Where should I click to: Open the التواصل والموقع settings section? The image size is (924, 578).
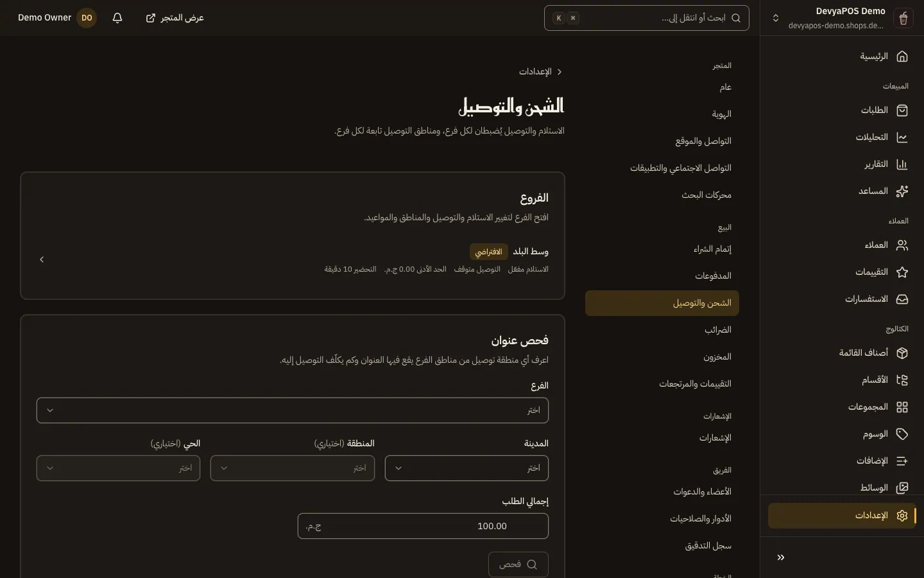662,141
